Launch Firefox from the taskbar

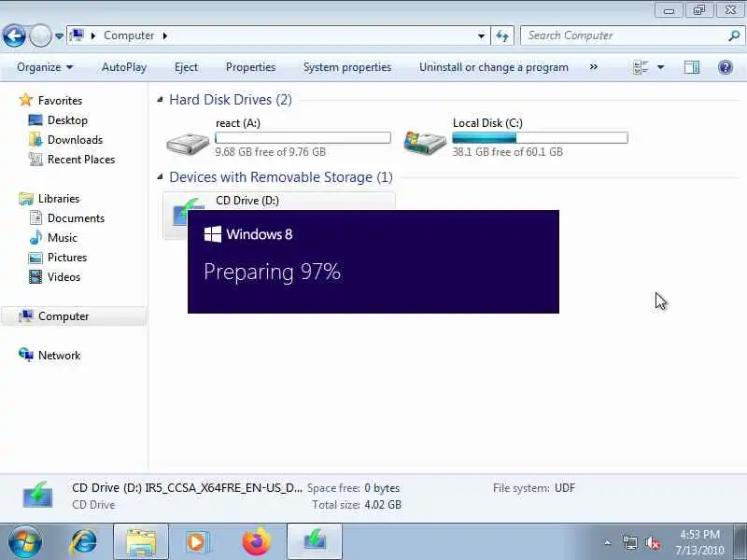tap(256, 541)
